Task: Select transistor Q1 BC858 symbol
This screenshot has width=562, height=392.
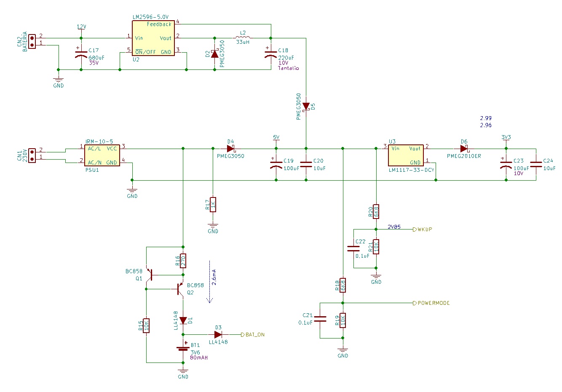Action: click(150, 275)
